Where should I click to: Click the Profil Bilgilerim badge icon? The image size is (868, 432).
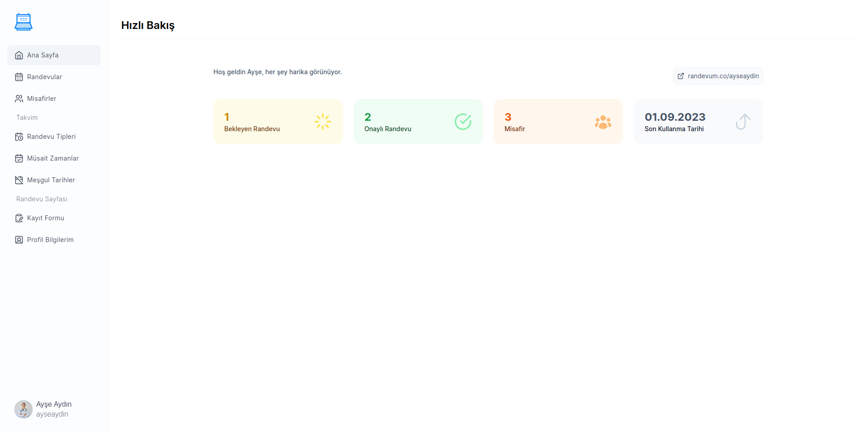pos(19,239)
